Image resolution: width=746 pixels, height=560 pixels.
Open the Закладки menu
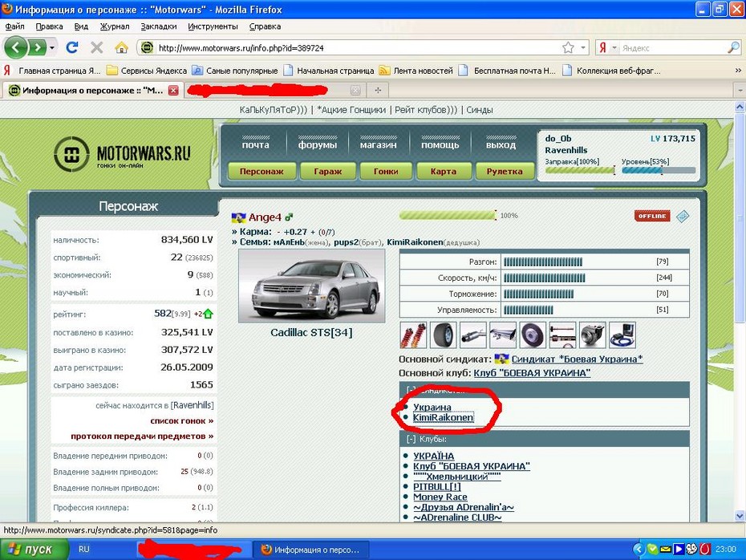tap(159, 26)
